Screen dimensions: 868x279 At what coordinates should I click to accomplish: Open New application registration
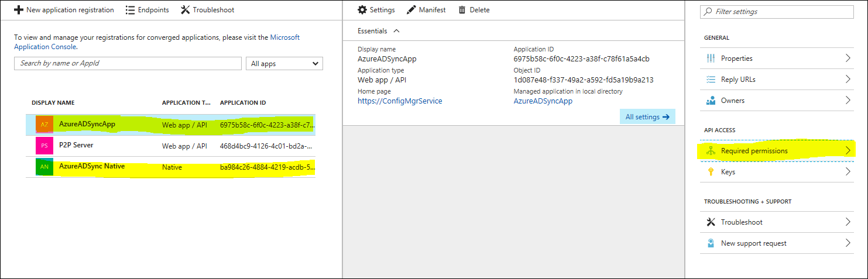tap(64, 10)
